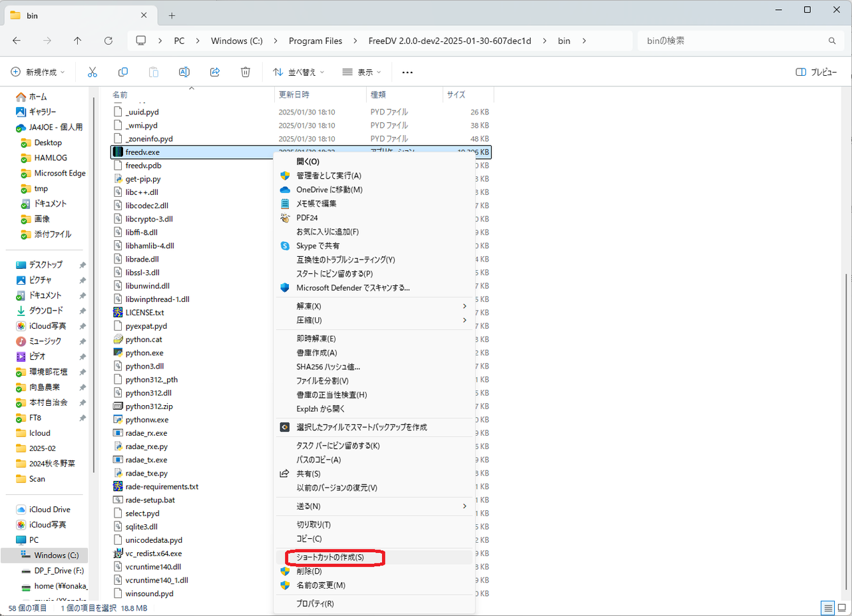This screenshot has height=616, width=852.
Task: Open the See more ellipsis menu
Action: [x=407, y=72]
